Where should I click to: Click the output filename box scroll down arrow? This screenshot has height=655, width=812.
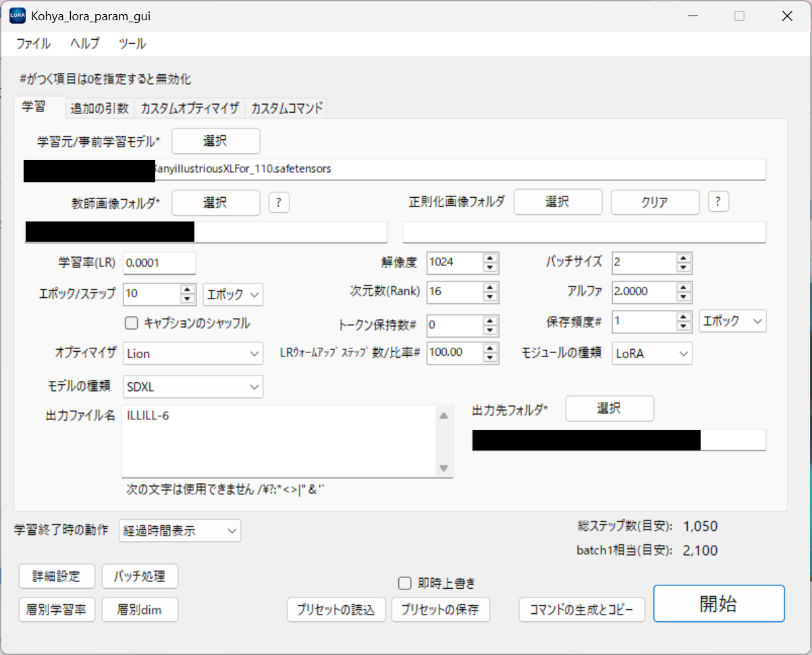click(x=443, y=467)
